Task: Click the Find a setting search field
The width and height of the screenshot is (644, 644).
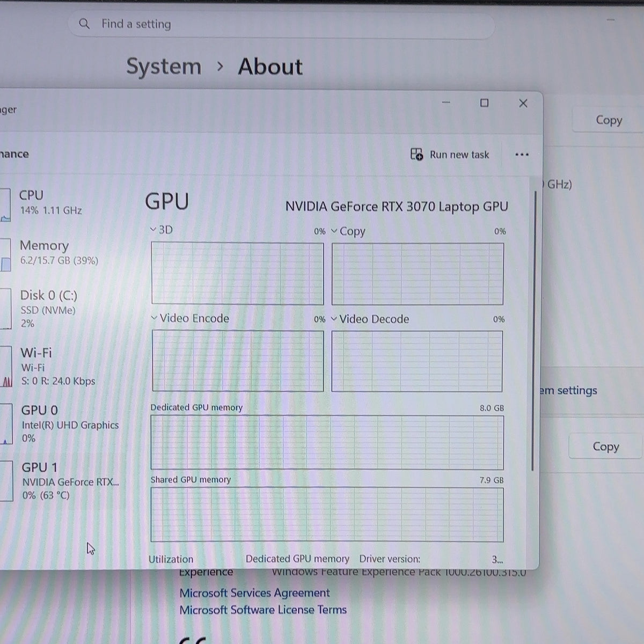Action: pyautogui.click(x=281, y=24)
